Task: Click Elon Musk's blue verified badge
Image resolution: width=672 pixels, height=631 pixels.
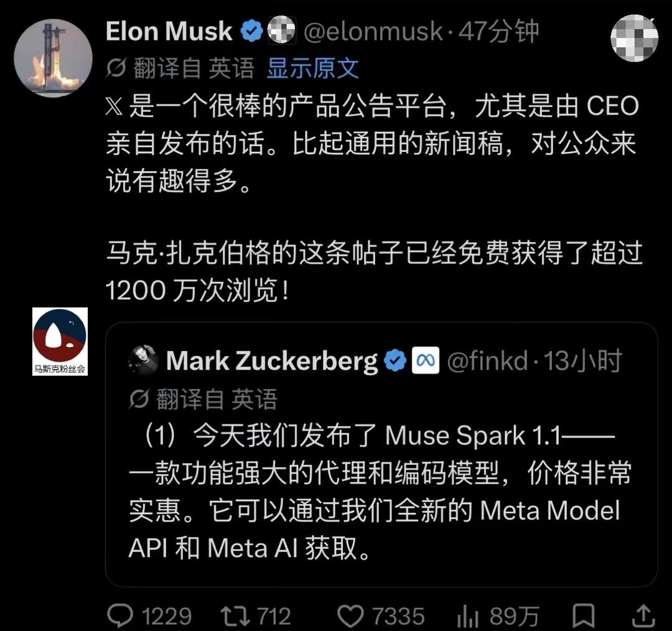Action: (251, 31)
